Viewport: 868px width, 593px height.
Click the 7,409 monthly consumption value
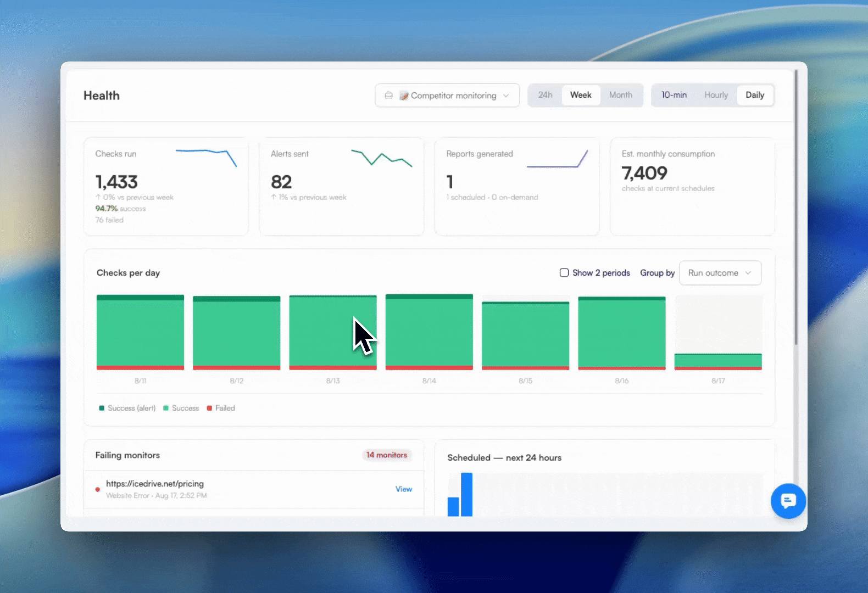click(x=644, y=173)
